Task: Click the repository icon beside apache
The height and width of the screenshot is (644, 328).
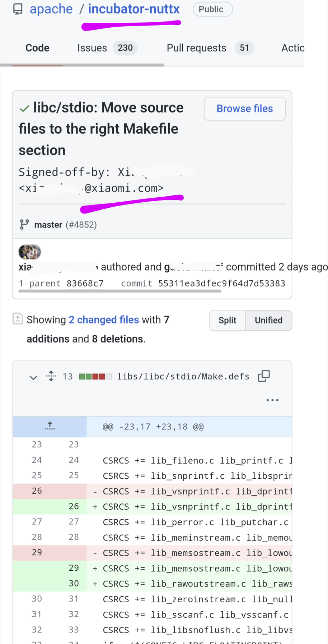Action: (18, 9)
